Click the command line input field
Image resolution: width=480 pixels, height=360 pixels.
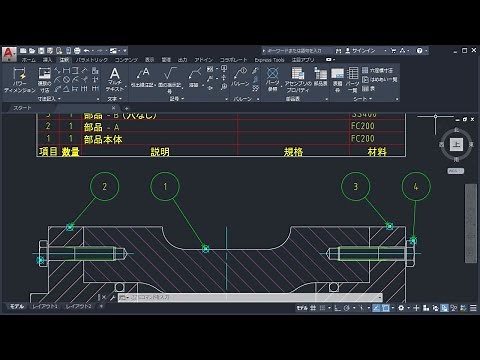(250, 297)
